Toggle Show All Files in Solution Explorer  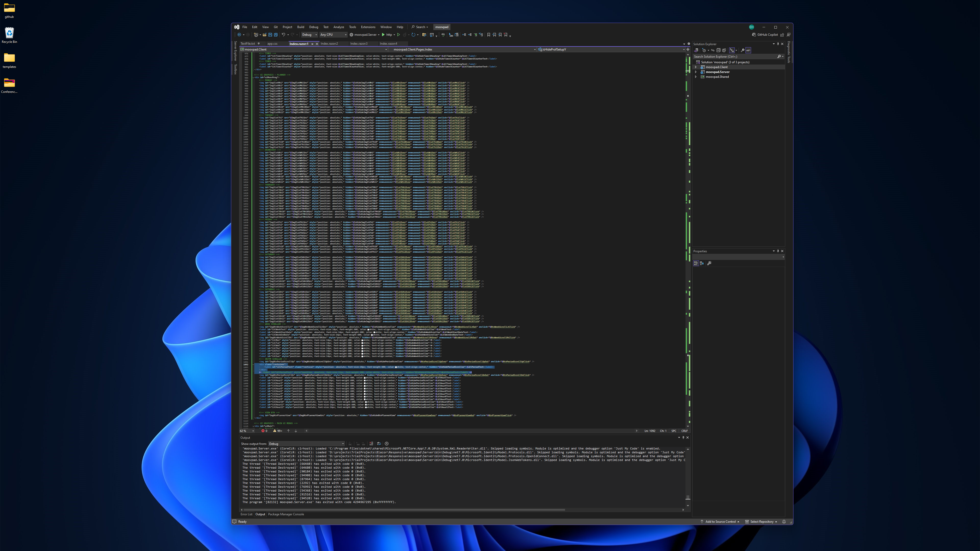click(724, 50)
